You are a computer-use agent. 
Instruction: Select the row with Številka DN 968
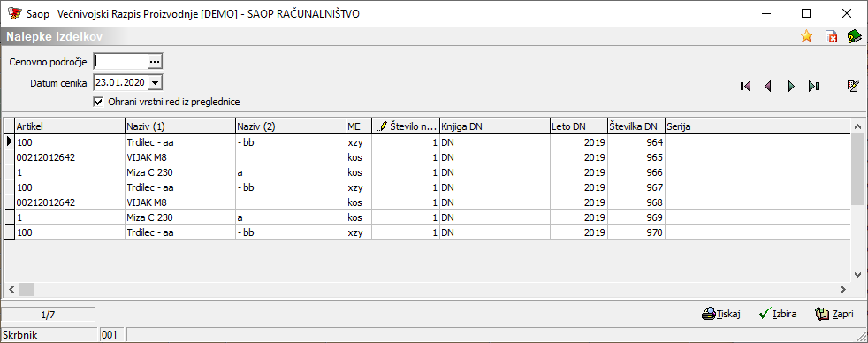427,202
